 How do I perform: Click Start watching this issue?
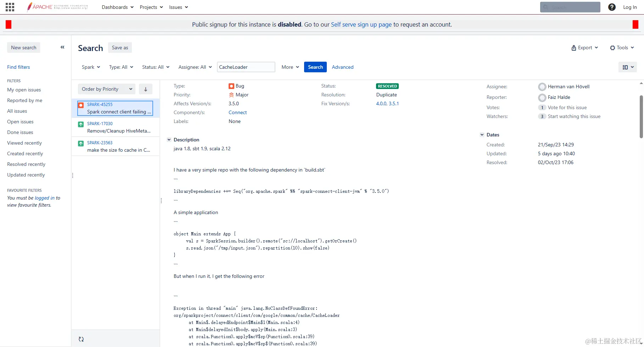point(574,116)
